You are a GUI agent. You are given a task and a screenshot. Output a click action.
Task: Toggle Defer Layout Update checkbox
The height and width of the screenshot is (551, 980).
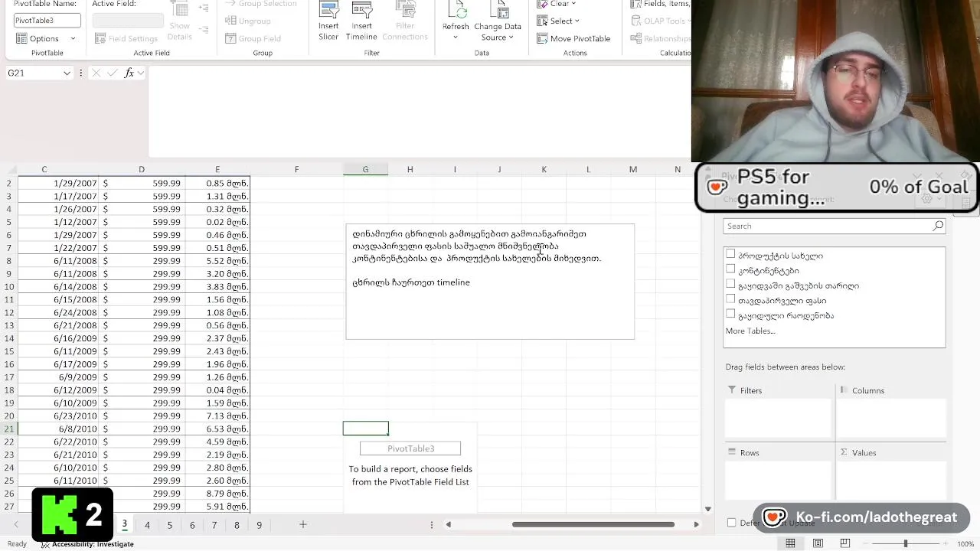pyautogui.click(x=731, y=523)
